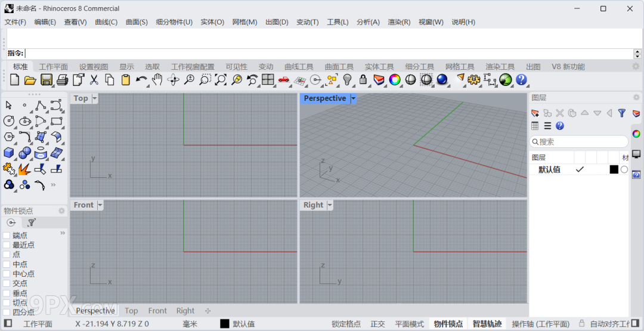644x331 pixels.
Task: Click the 指令 command input field
Action: (329, 54)
